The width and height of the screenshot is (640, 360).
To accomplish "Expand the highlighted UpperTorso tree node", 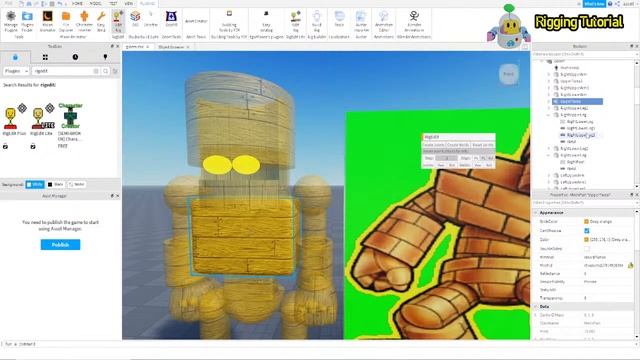I will pyautogui.click(x=549, y=101).
